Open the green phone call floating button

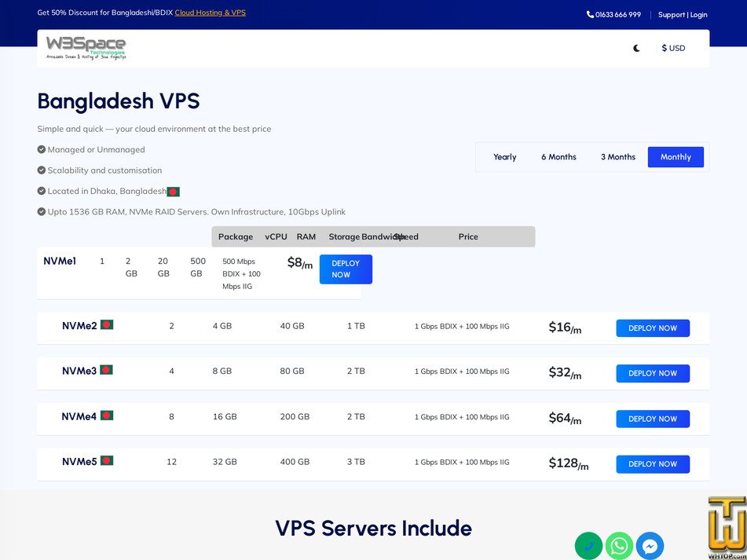tap(588, 546)
